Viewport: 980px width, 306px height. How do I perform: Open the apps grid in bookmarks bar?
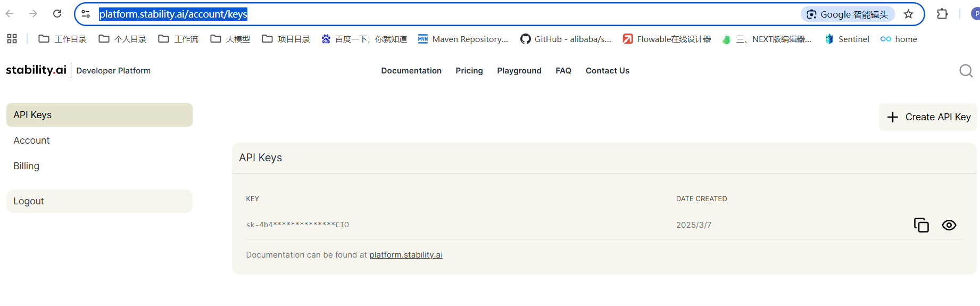(x=12, y=39)
